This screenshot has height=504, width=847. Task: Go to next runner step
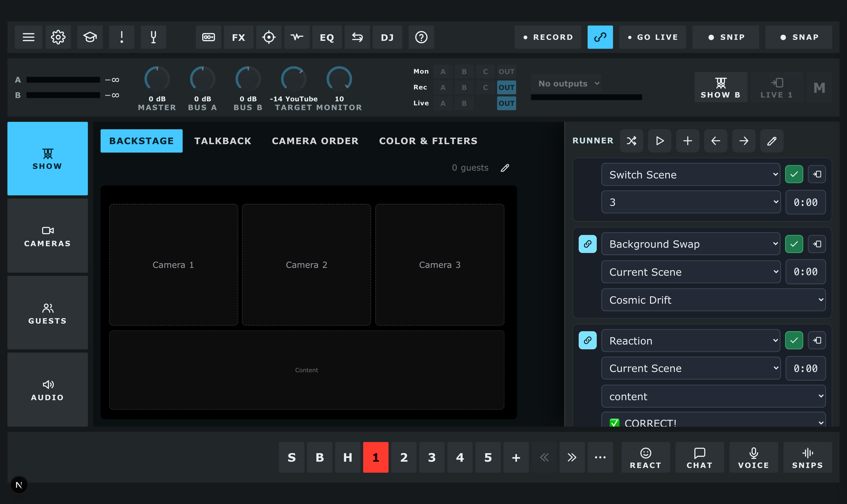(744, 141)
